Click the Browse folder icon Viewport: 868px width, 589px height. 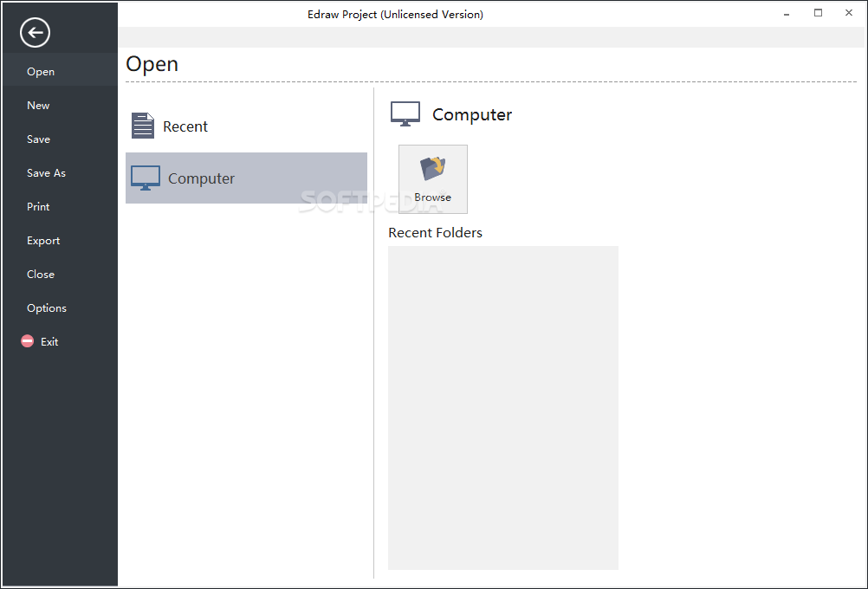[x=433, y=169]
